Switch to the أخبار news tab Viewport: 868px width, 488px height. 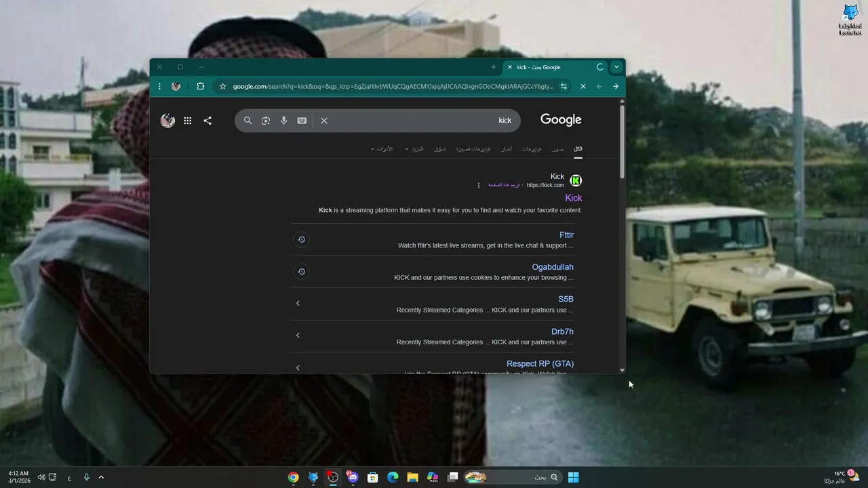507,149
